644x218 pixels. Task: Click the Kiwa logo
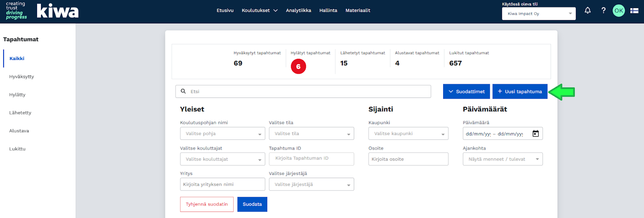click(x=57, y=11)
